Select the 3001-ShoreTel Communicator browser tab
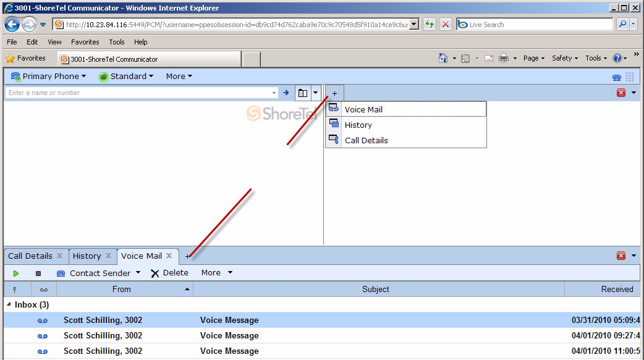 149,59
